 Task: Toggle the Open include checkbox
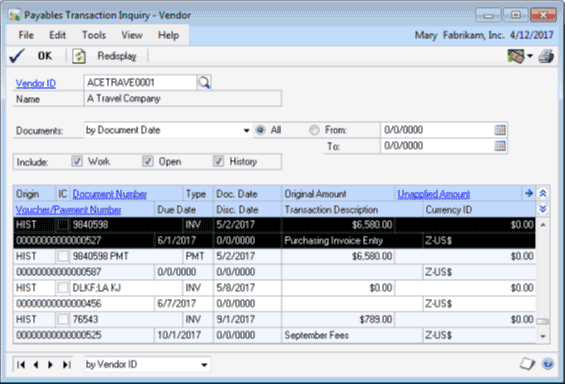(x=148, y=161)
